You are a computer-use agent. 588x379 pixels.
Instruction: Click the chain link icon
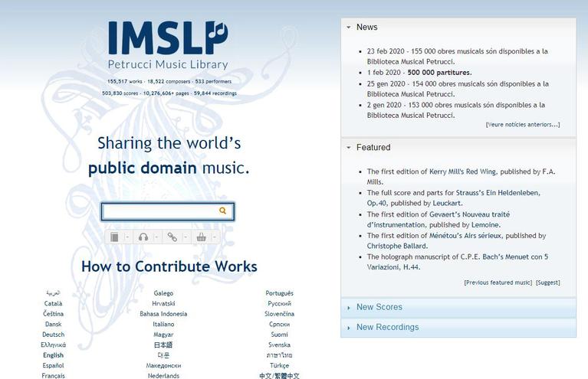pyautogui.click(x=172, y=237)
